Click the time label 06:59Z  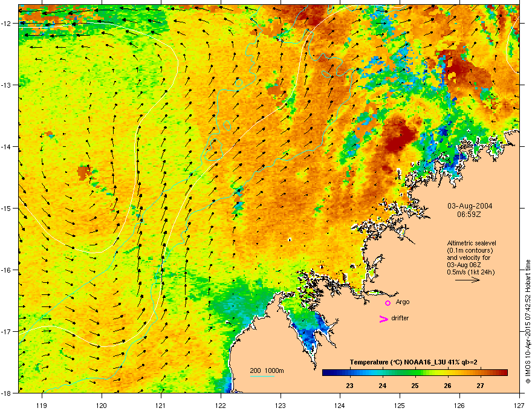pos(469,215)
